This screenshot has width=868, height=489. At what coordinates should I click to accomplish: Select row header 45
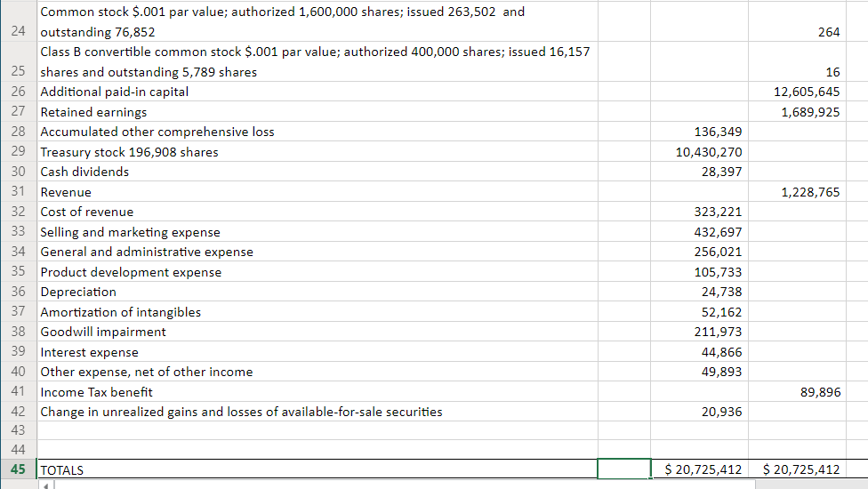(19, 469)
